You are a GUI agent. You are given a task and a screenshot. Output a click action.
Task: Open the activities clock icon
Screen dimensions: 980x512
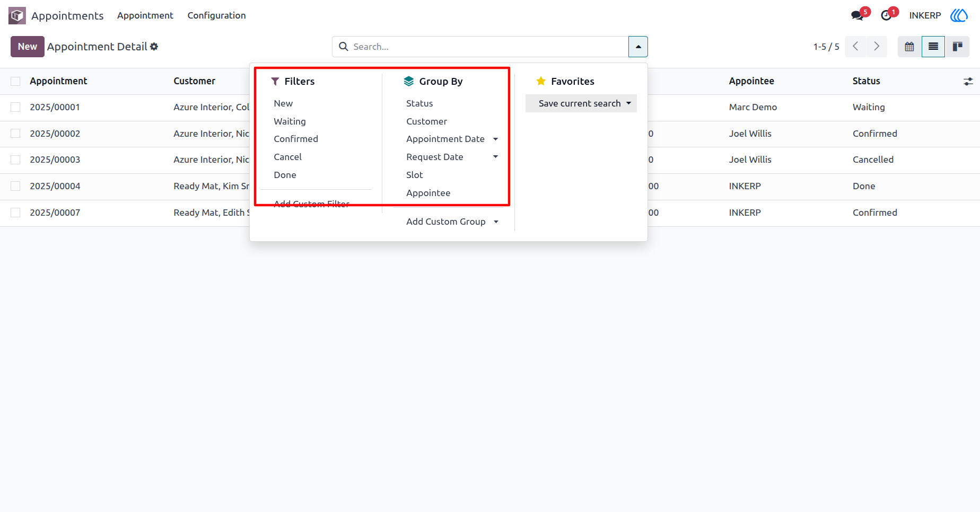[x=886, y=15]
